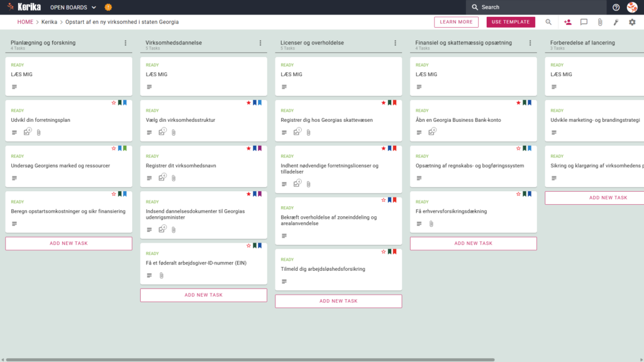Open LÆS MIG card in Planlægning og forskning
The width and height of the screenshot is (644, 362).
(69, 76)
